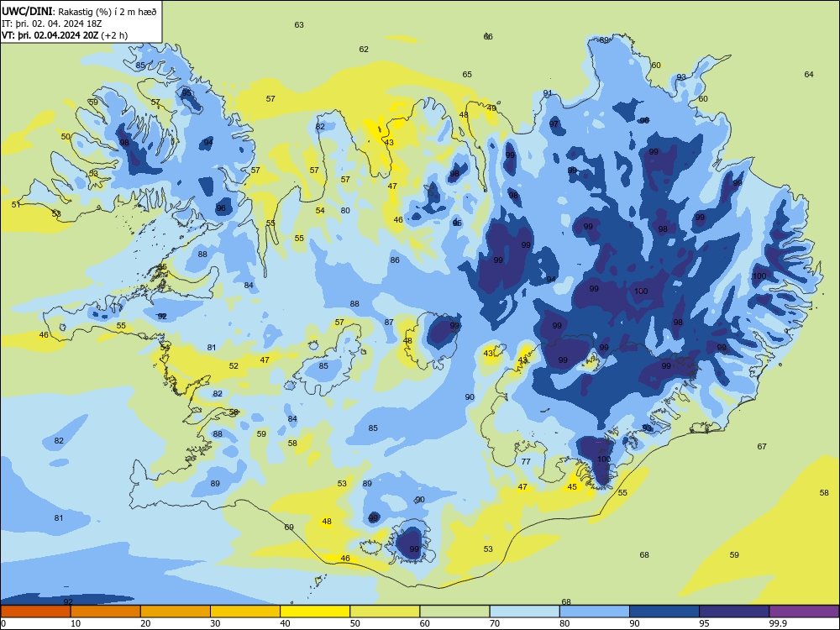The image size is (840, 630).
Task: Select the 40–50 bright yellow legend swatch
Action: pyautogui.click(x=315, y=612)
